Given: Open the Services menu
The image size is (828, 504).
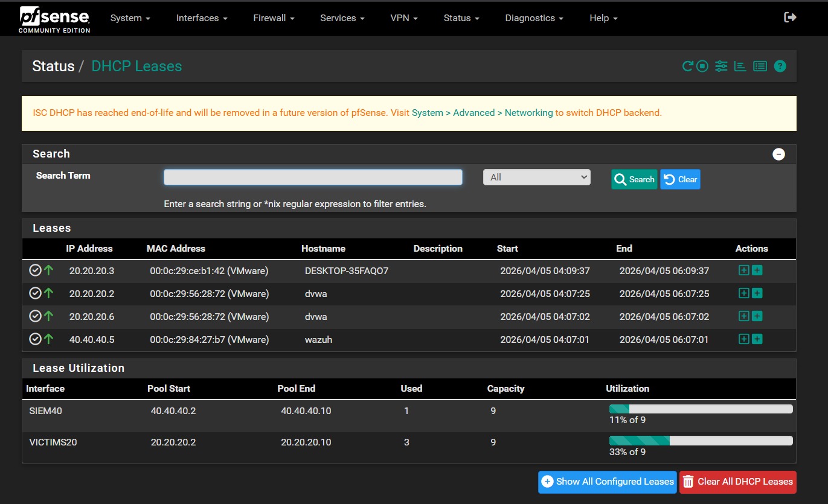Looking at the screenshot, I should coord(342,18).
